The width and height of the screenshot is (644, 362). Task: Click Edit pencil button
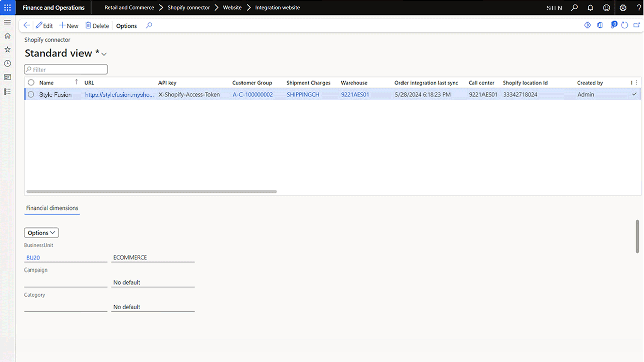(44, 26)
